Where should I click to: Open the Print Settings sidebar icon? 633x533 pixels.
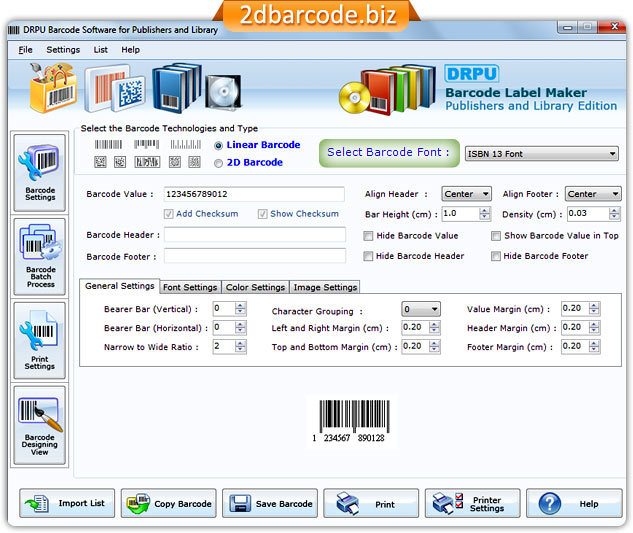pyautogui.click(x=40, y=340)
